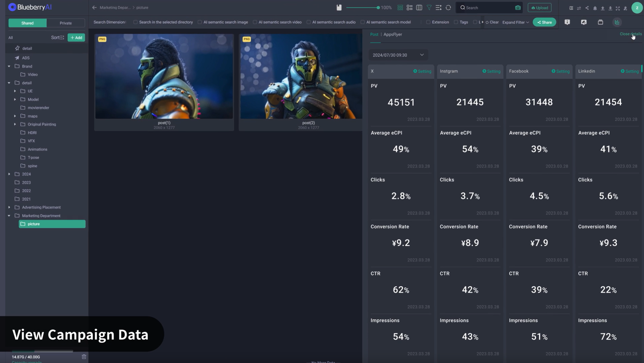Screen dimensions: 644x363
Task: Expand the Model folder
Action: (x=15, y=99)
